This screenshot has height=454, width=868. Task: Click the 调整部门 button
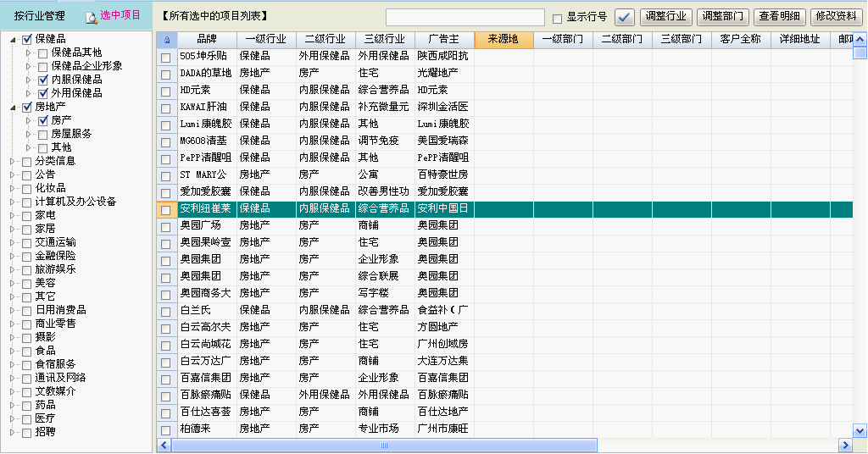pos(723,17)
